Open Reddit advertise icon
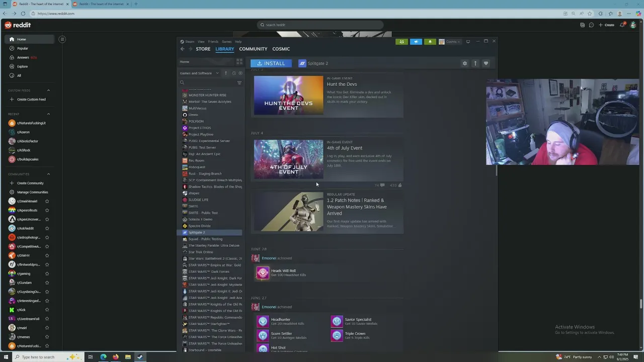The image size is (644, 362). tap(582, 25)
